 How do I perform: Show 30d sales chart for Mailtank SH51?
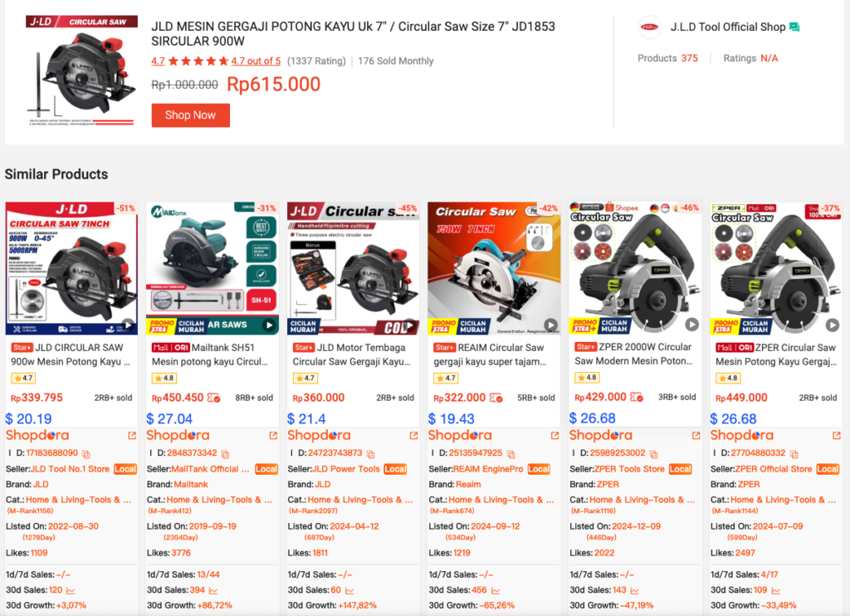point(213,590)
